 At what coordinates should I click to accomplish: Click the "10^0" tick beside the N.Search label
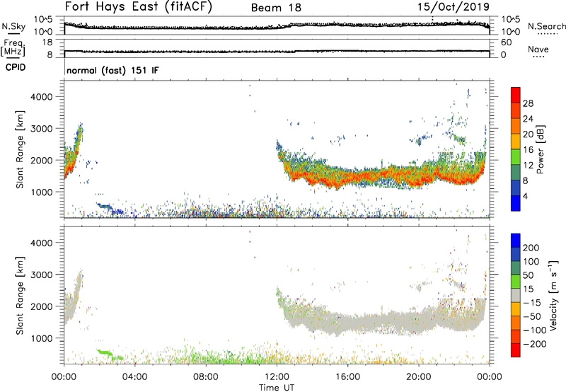coord(511,32)
